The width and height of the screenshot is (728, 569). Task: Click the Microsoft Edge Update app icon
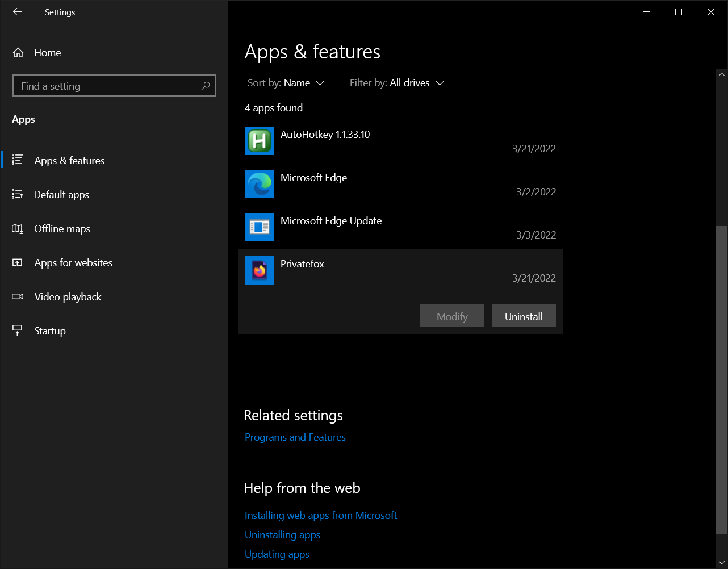point(260,227)
